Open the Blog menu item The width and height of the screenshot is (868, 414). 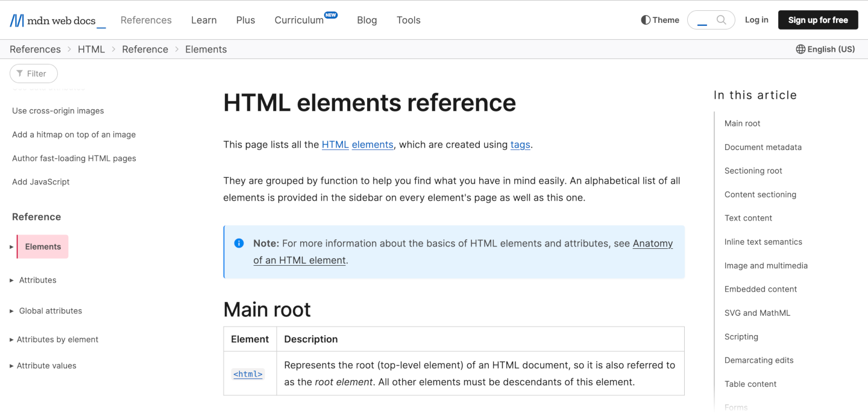click(366, 20)
